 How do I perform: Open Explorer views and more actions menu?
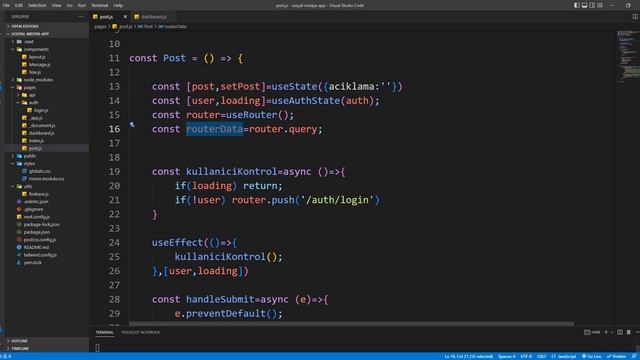81,17
